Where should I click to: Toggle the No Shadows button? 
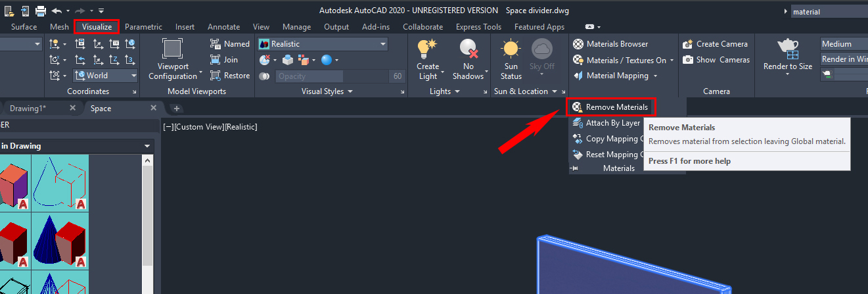coord(468,59)
